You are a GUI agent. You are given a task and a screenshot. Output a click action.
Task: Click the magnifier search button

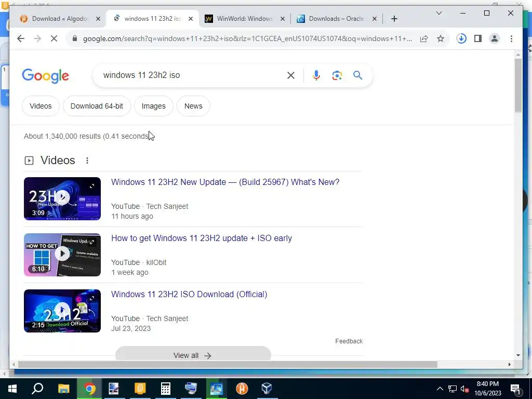357,75
